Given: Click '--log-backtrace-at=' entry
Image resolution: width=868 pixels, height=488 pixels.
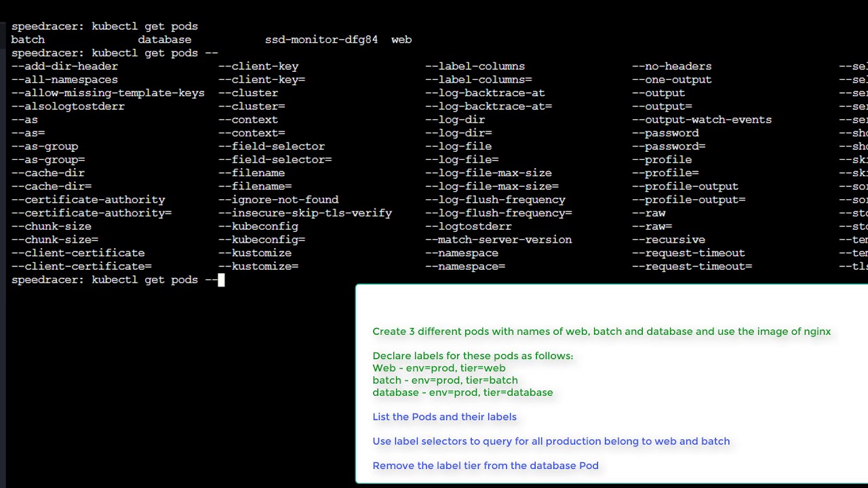Looking at the screenshot, I should [488, 106].
